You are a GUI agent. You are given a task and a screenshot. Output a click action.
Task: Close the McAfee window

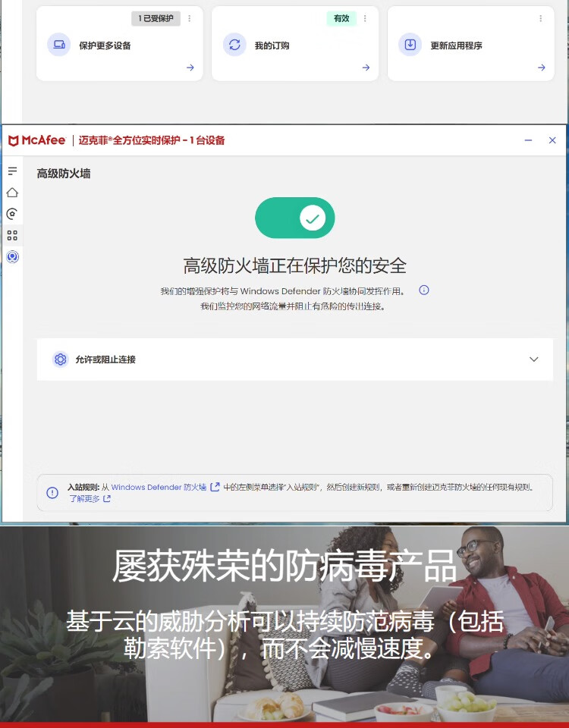(552, 140)
